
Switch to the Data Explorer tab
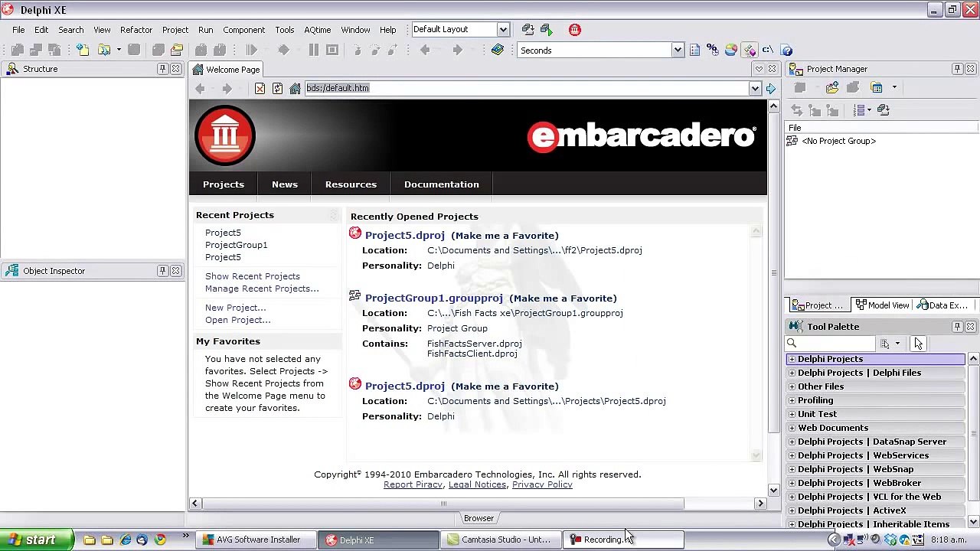click(x=942, y=305)
